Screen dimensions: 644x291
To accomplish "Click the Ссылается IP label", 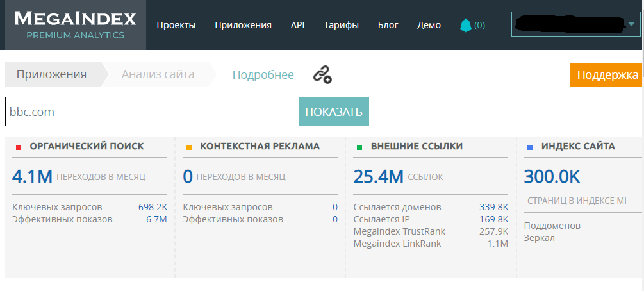I will (381, 219).
